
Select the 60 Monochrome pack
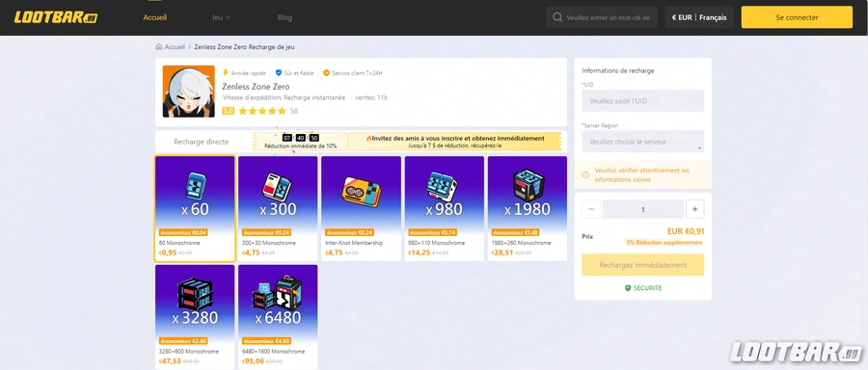[x=195, y=208]
